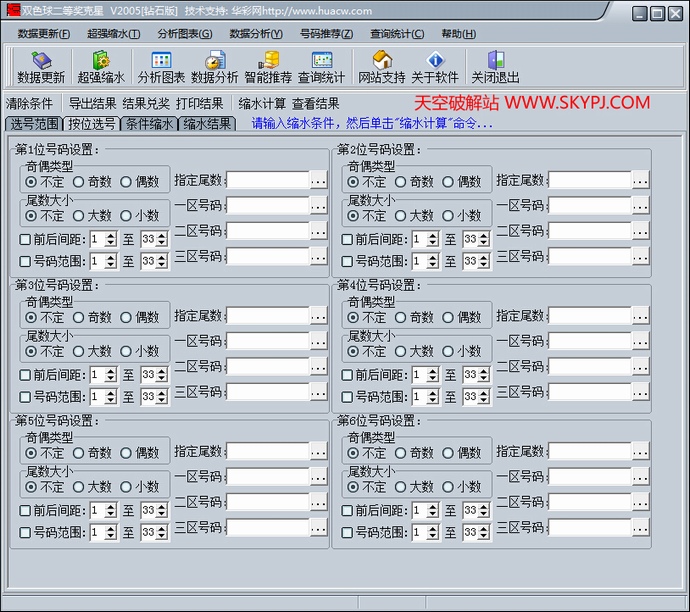Enable 前后间距 checkbox in 第2位号码设置
The image size is (690, 612).
347,239
